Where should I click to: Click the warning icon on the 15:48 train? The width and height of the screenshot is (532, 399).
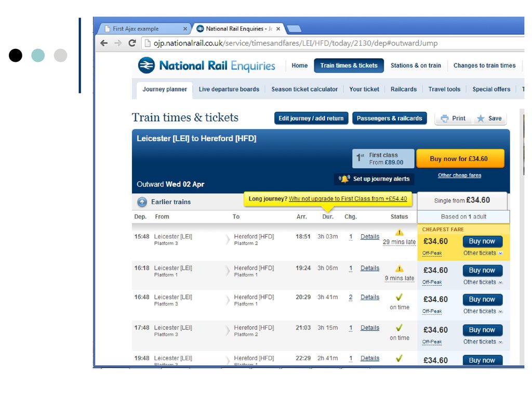click(400, 233)
